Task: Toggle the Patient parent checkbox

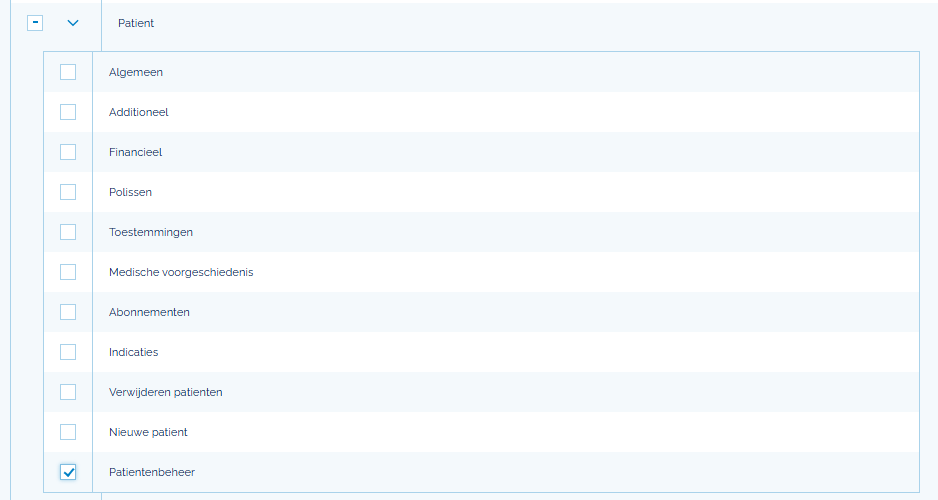Action: coord(35,23)
